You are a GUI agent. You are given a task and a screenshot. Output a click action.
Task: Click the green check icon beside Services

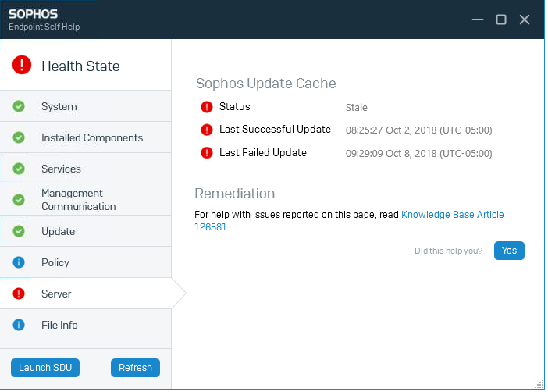click(19, 169)
